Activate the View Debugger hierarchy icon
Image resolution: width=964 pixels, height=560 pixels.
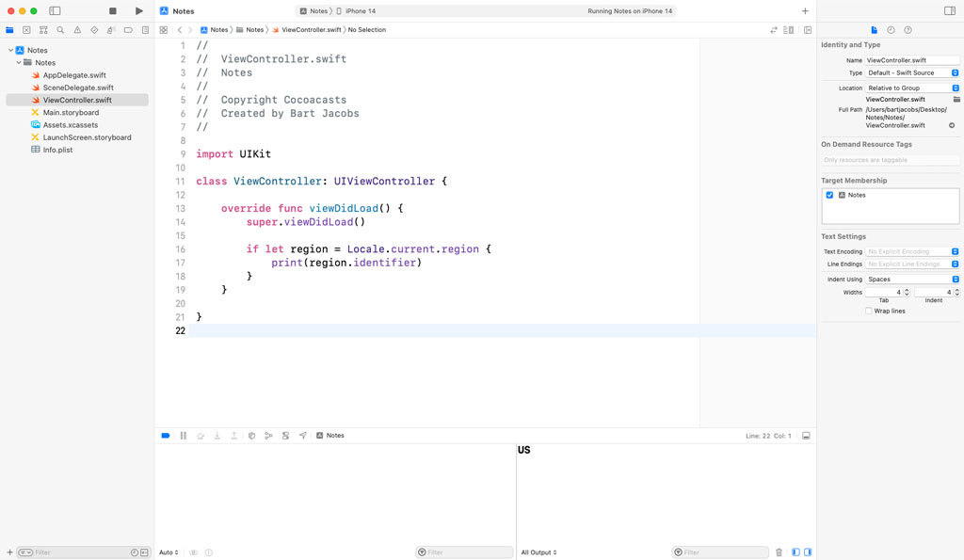pyautogui.click(x=268, y=435)
